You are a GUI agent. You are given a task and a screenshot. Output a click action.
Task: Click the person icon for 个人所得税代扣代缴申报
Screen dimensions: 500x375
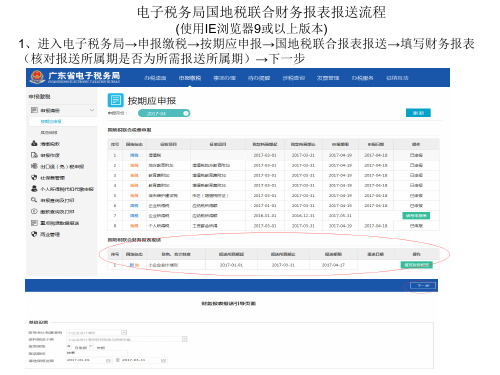pyautogui.click(x=34, y=189)
